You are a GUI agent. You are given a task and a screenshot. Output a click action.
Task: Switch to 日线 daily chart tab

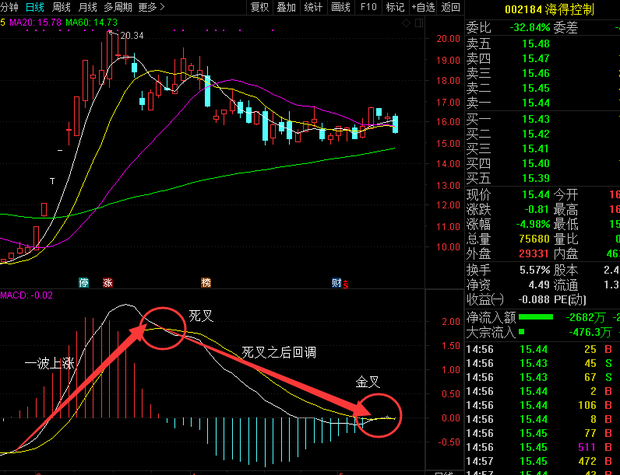pos(36,7)
